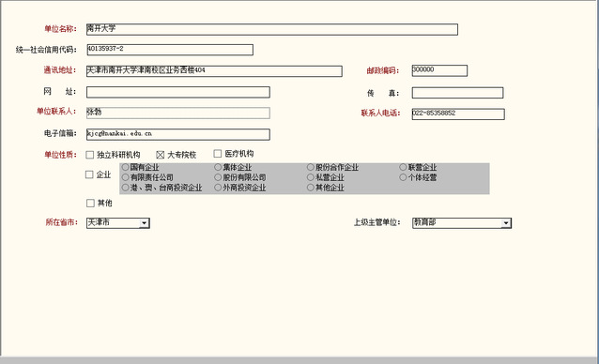Choose 外商投资企业 radio option

218,188
